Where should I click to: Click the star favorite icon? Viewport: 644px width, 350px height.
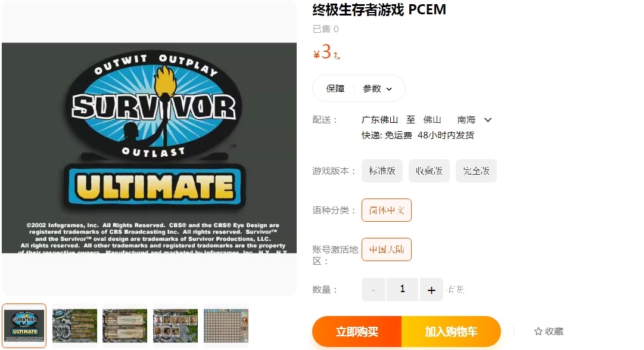pos(538,331)
